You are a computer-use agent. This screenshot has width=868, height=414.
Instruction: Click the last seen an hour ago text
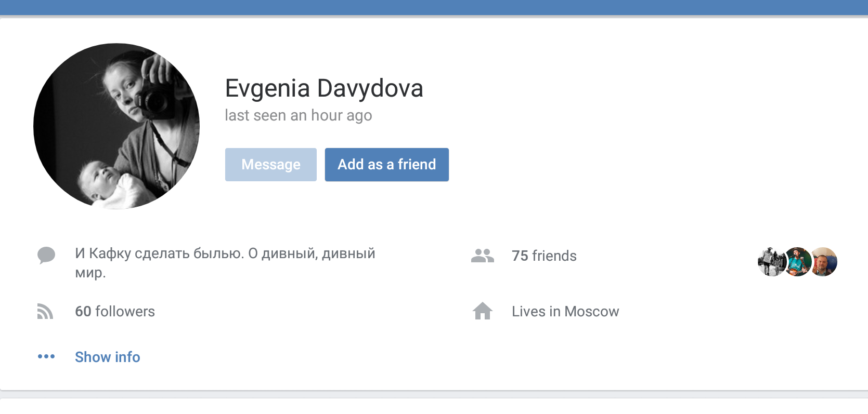click(299, 115)
